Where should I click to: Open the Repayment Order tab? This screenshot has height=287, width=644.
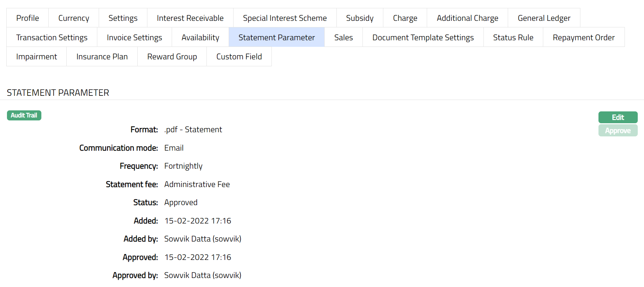coord(584,37)
